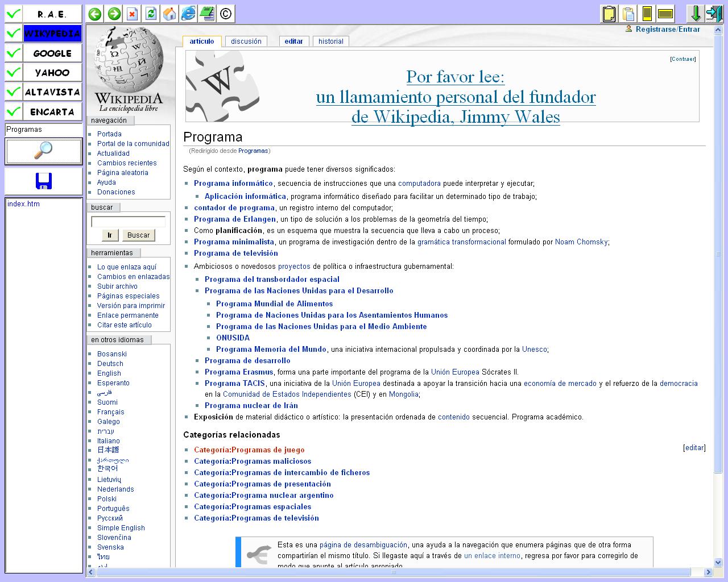
Task: Select the ENCARTA search source button
Action: click(x=52, y=111)
